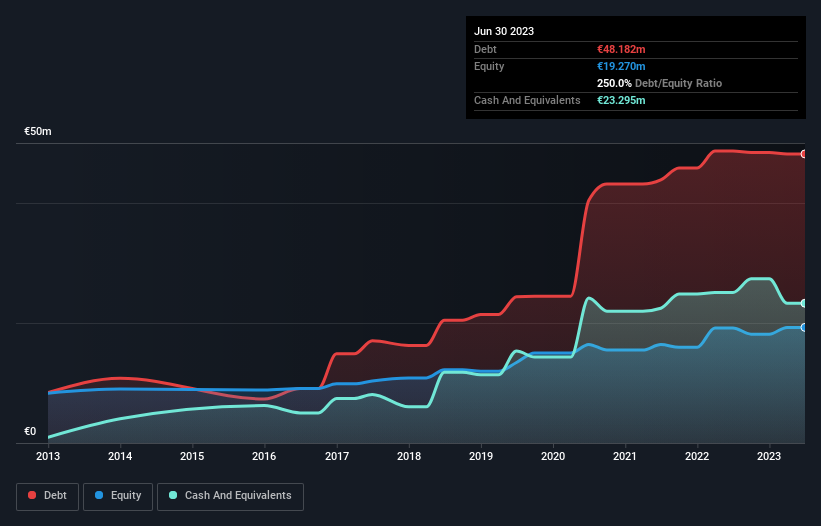
Task: Click the Jun 30 2023 tooltip date
Action: (x=504, y=31)
